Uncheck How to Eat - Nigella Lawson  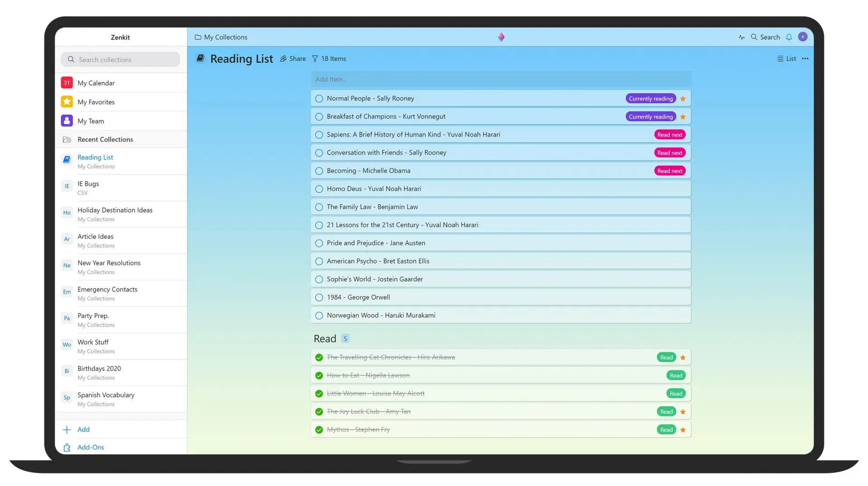(319, 376)
